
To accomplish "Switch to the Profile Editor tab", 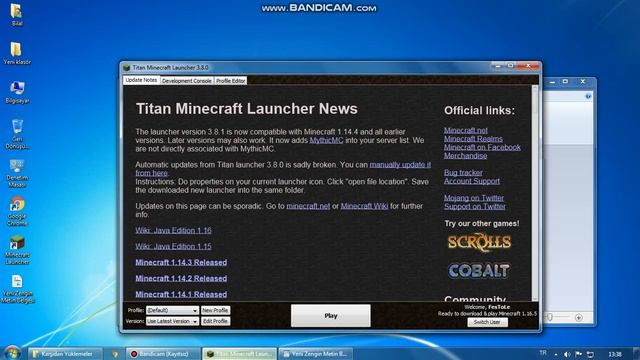I will tap(231, 81).
